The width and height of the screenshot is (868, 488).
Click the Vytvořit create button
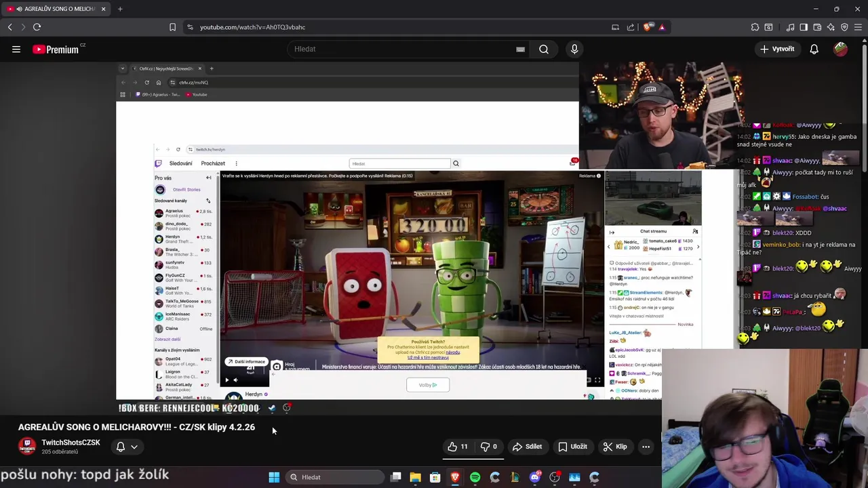click(777, 49)
